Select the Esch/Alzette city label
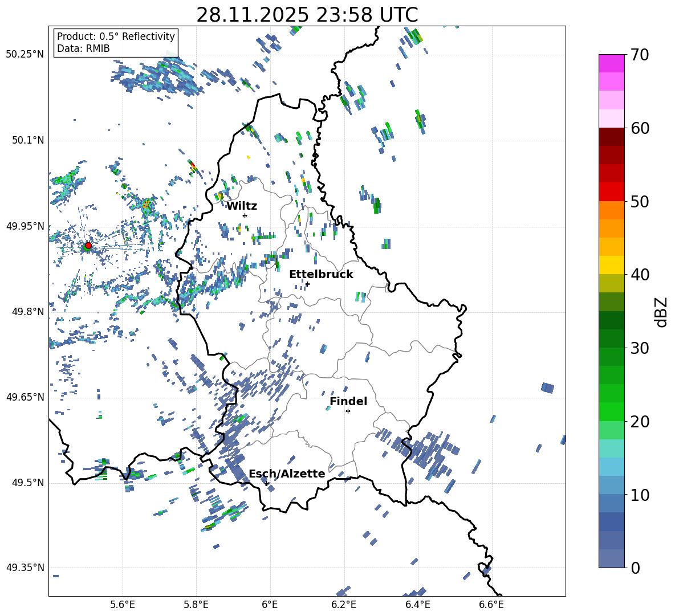Viewport: 675px width, 616px height. pyautogui.click(x=287, y=474)
